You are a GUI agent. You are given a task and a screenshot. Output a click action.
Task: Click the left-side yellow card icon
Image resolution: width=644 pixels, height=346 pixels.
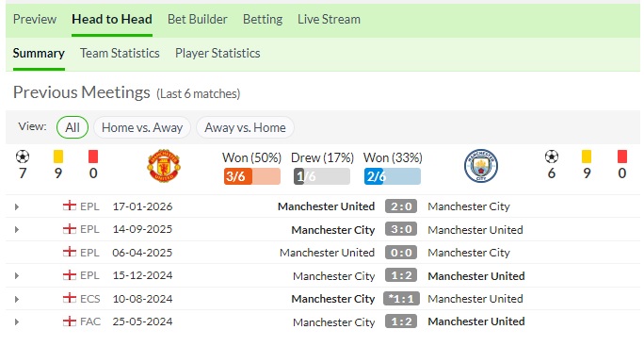(x=58, y=157)
